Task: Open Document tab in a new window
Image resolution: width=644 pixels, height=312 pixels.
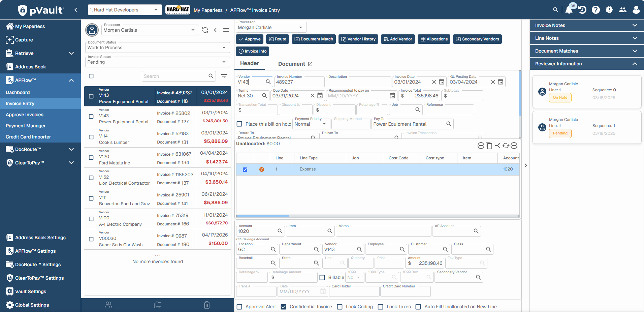Action: point(310,64)
